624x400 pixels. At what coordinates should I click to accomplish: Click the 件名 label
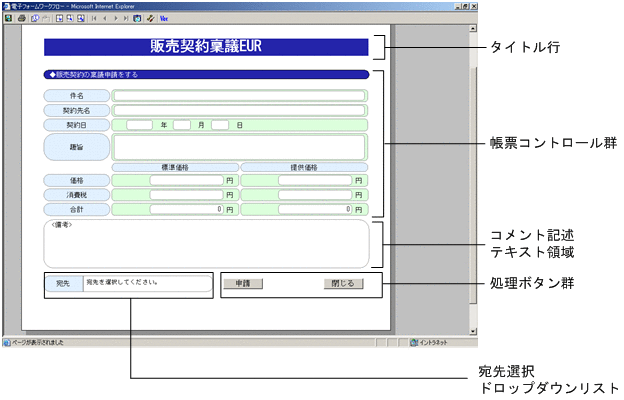click(x=76, y=96)
